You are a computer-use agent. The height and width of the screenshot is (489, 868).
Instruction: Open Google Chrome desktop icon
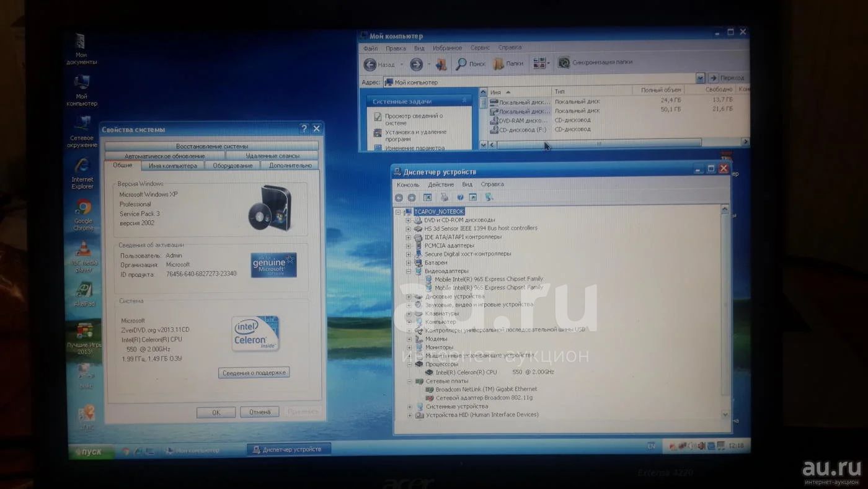pyautogui.click(x=84, y=214)
